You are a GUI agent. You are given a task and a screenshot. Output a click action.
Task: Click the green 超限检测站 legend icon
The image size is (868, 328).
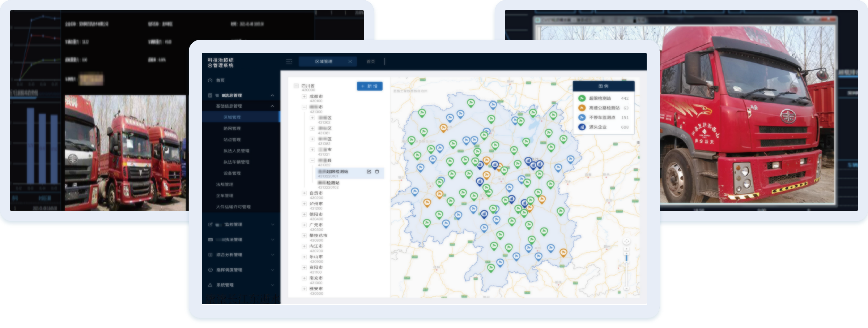(x=582, y=98)
